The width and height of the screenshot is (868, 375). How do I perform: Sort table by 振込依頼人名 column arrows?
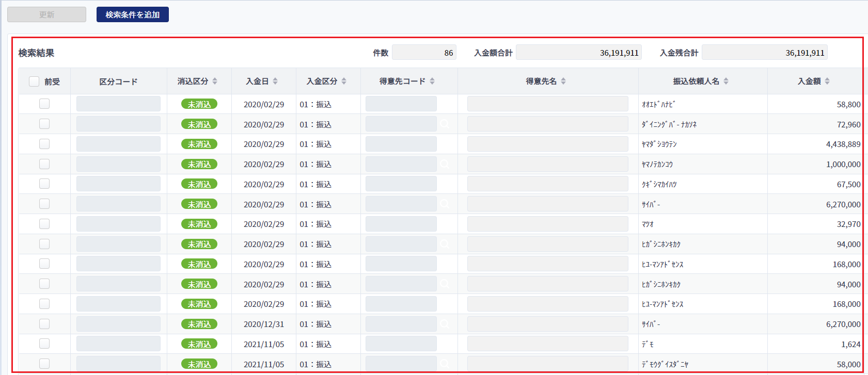coord(726,81)
